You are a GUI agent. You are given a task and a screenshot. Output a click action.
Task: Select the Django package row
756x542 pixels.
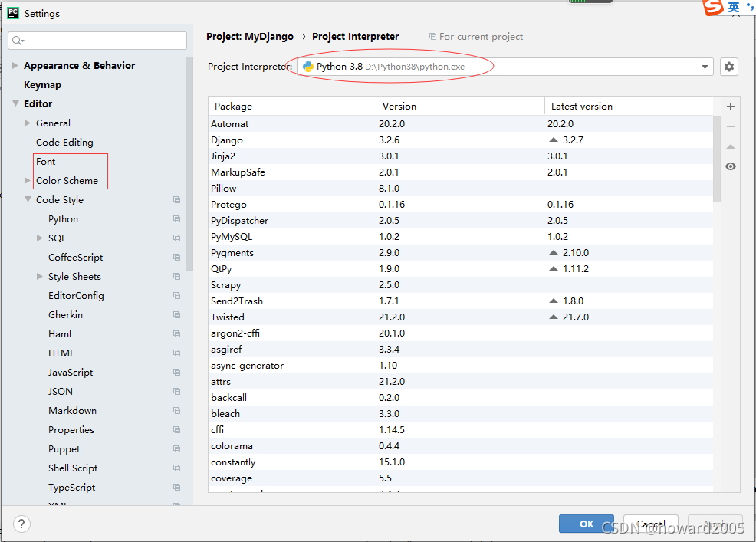coord(461,140)
